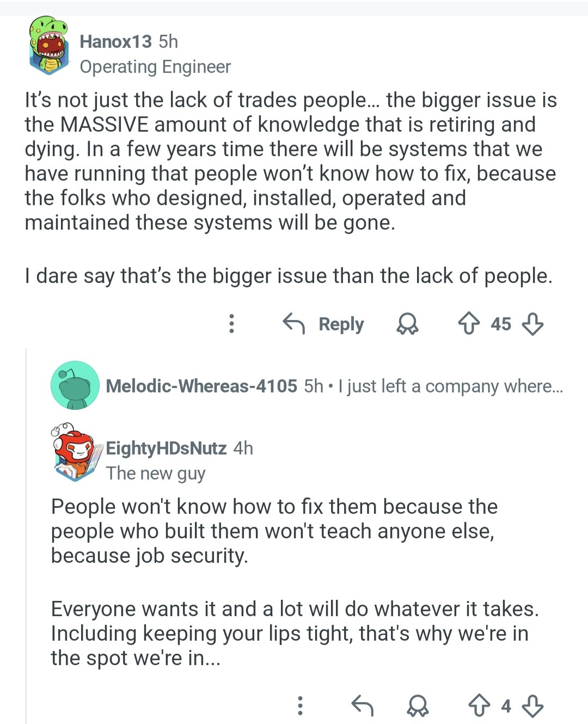Click the "I just left a company where..." preview
Image resolution: width=588 pixels, height=724 pixels.
pyautogui.click(x=451, y=386)
